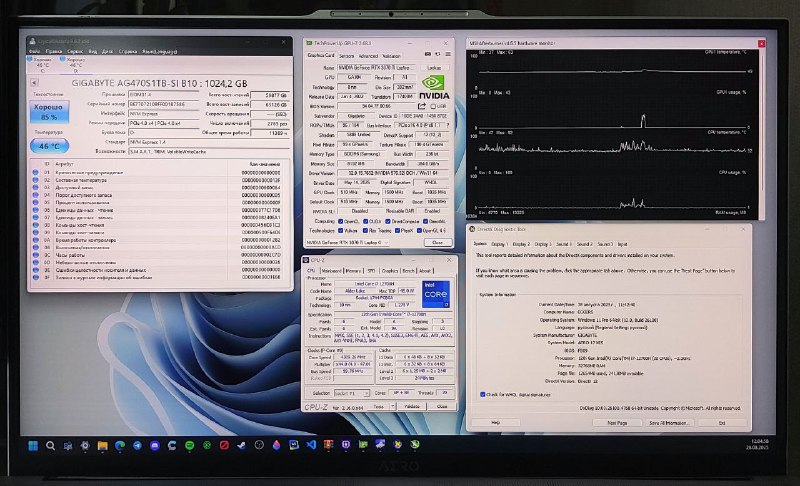Screen dimensions: 800x486
Task: Open the Справка menu in CrystalDiskInfo
Action: pyautogui.click(x=128, y=52)
